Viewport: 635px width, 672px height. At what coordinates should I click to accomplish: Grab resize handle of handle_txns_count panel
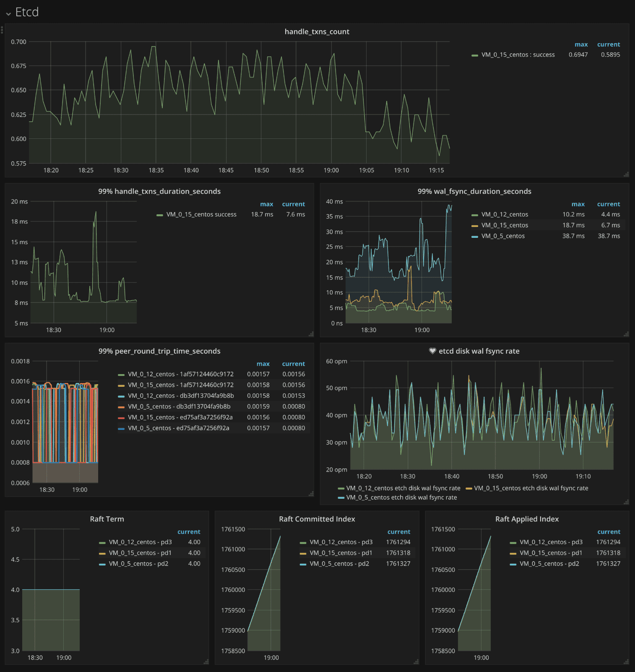tap(626, 174)
